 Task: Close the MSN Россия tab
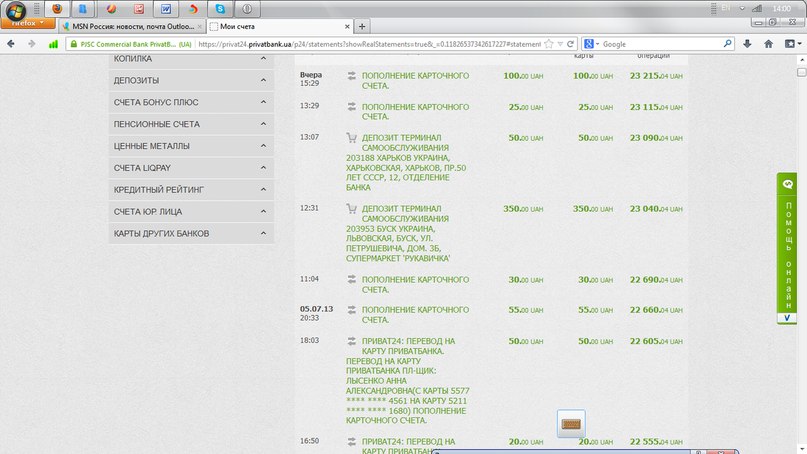[x=200, y=26]
